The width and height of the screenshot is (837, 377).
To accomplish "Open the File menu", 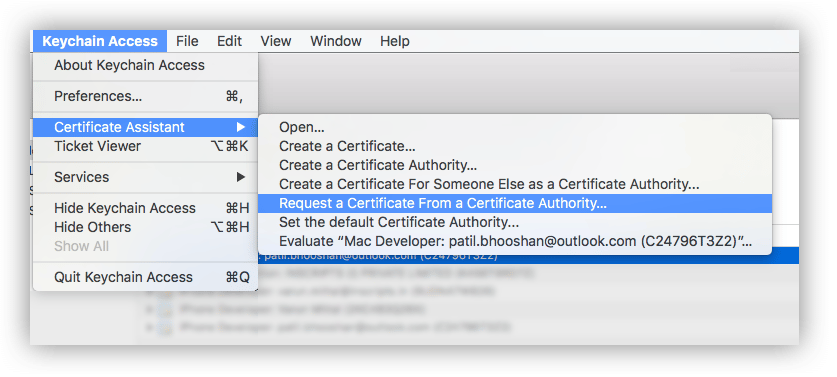I will click(187, 41).
